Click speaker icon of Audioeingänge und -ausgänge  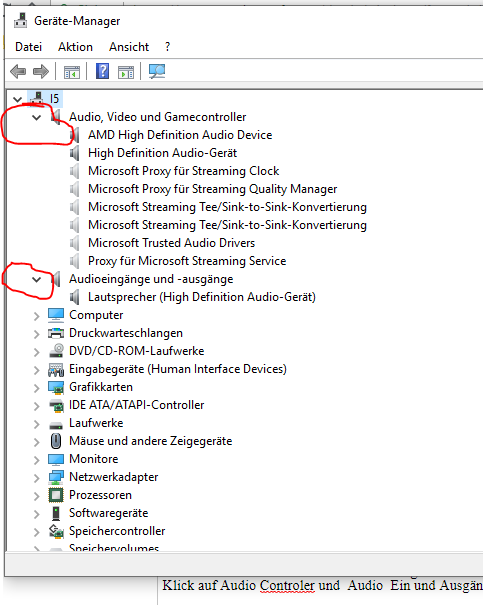click(x=56, y=279)
